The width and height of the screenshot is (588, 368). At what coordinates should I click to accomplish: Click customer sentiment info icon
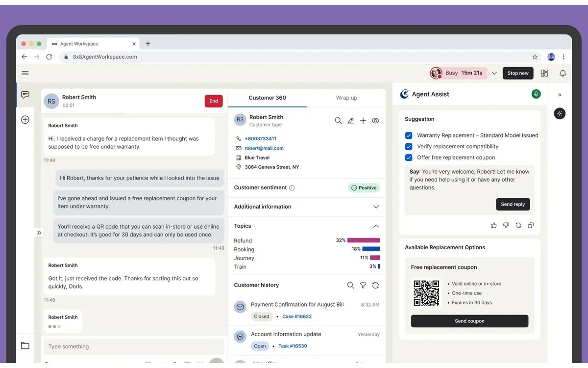pos(292,188)
